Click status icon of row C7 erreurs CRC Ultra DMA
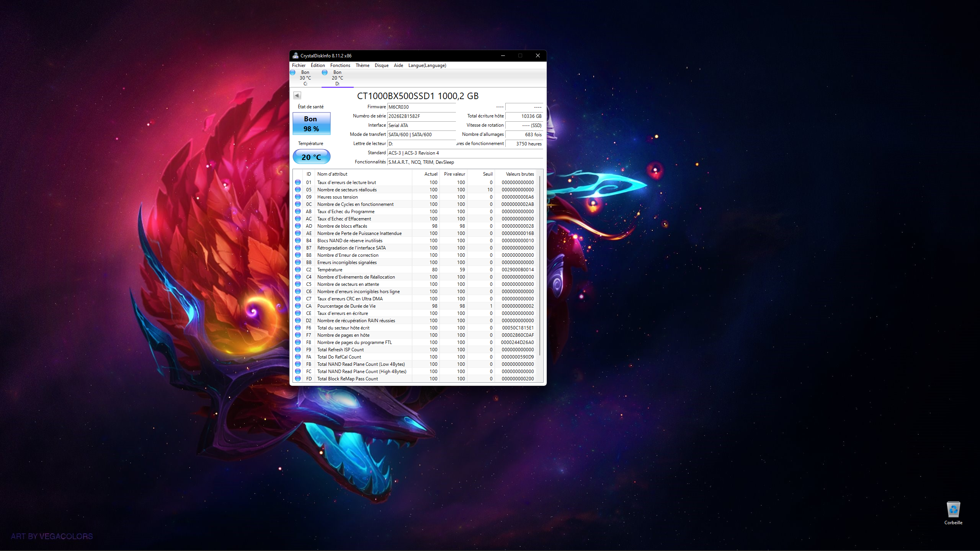The image size is (980, 551). tap(298, 298)
